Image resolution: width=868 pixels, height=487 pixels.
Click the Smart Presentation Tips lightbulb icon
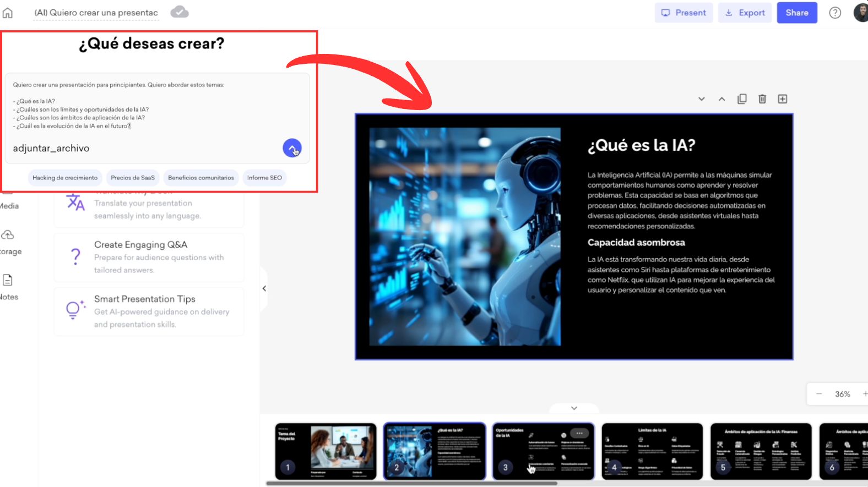[x=75, y=309]
